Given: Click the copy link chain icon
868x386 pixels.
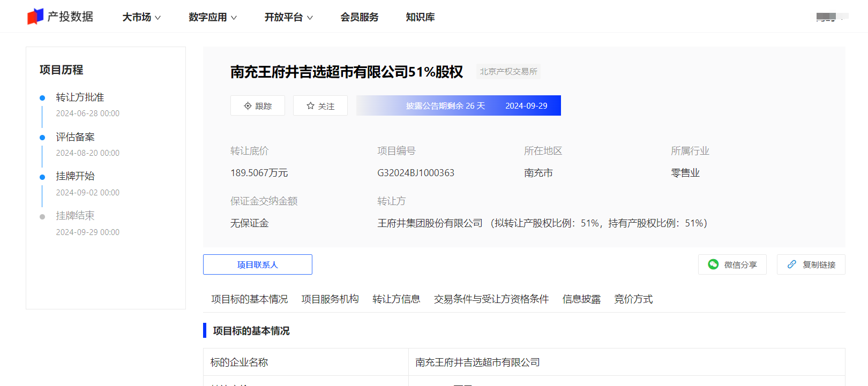Looking at the screenshot, I should coord(791,264).
